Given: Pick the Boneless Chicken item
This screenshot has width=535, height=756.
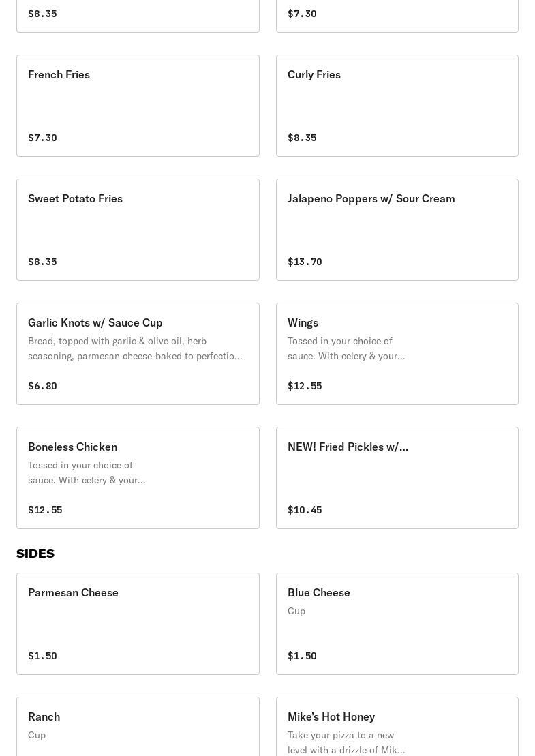Looking at the screenshot, I should tap(138, 478).
